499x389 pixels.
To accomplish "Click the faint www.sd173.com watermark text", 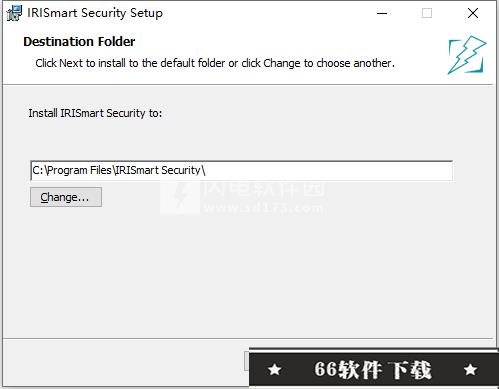I will click(263, 208).
